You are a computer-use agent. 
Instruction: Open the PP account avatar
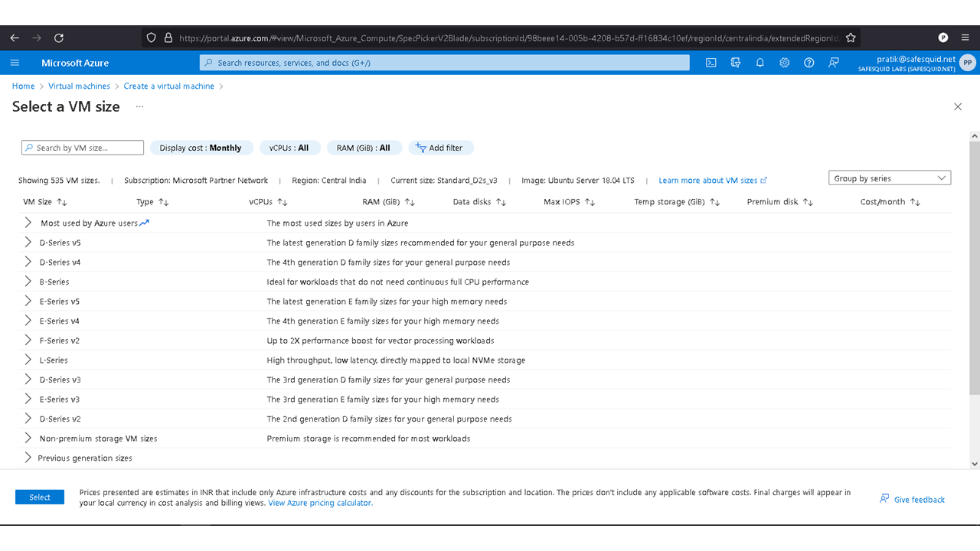click(968, 63)
